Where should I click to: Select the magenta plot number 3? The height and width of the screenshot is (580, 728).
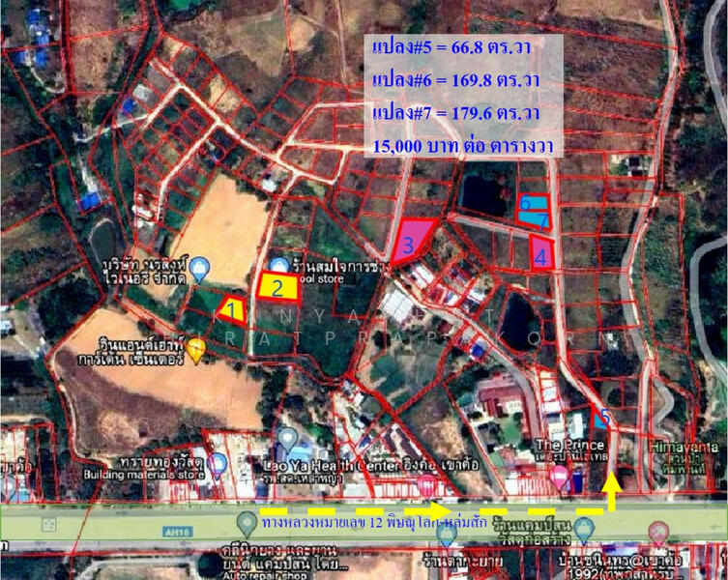[x=409, y=244]
